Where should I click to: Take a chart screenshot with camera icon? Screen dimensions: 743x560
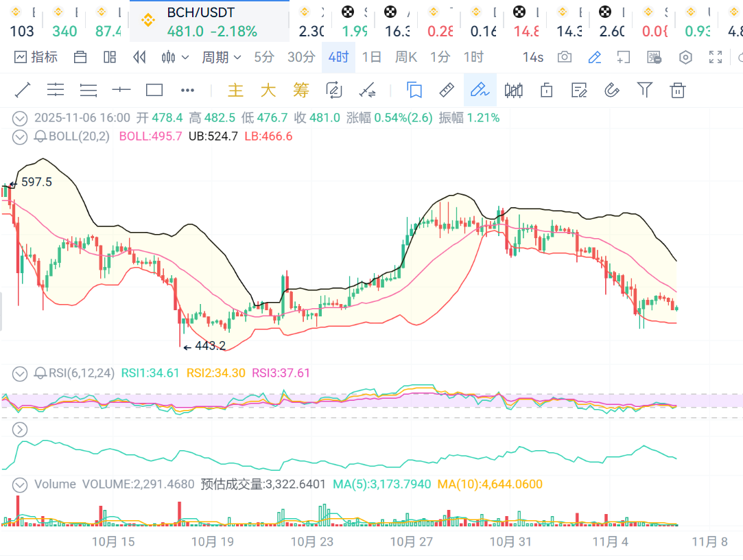pyautogui.click(x=564, y=58)
